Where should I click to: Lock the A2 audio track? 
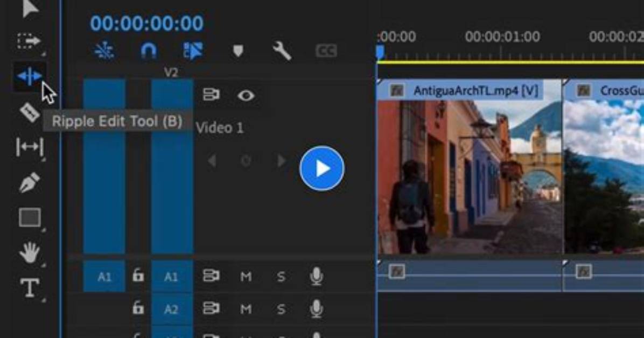(138, 308)
